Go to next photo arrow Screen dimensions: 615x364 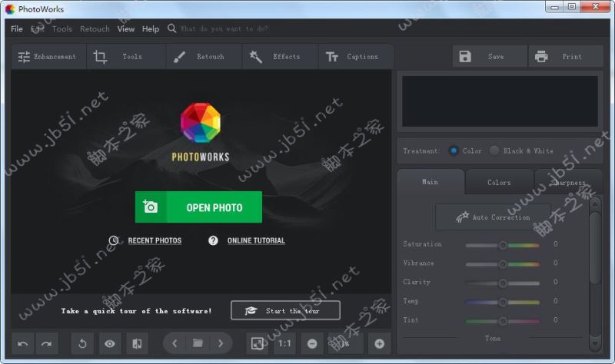pos(221,343)
